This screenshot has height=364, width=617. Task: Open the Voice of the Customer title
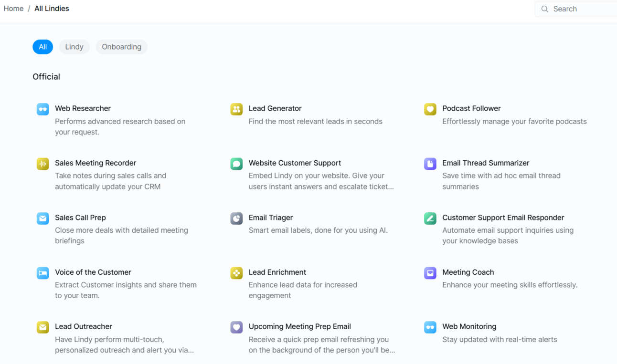tap(93, 272)
